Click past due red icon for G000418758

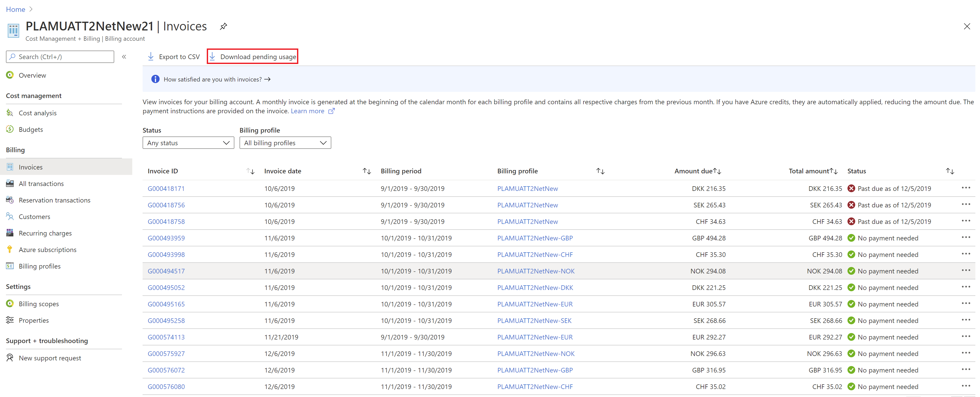point(851,222)
